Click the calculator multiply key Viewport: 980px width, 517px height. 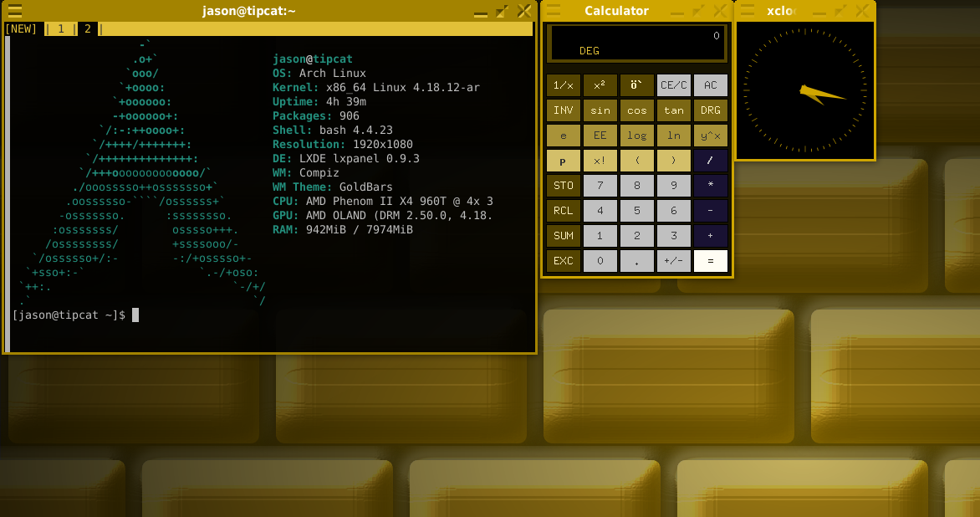pos(711,186)
